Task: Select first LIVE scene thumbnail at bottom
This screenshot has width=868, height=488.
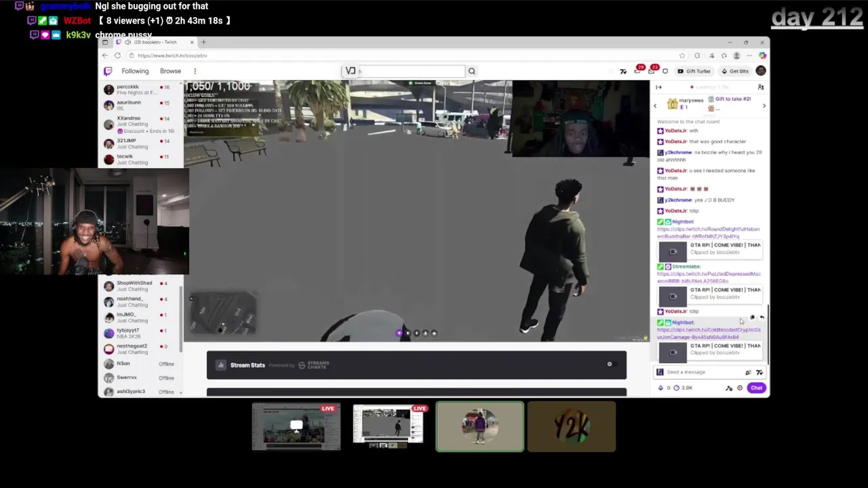Action: (x=296, y=427)
